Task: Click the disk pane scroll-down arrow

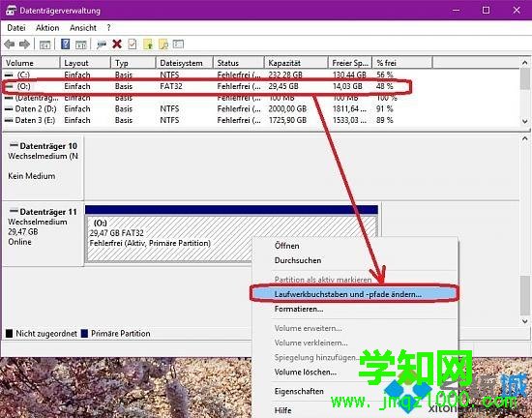Action: click(x=525, y=321)
